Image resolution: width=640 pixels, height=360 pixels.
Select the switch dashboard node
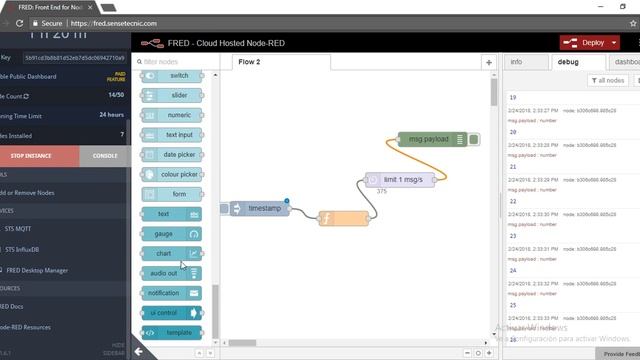(x=171, y=76)
